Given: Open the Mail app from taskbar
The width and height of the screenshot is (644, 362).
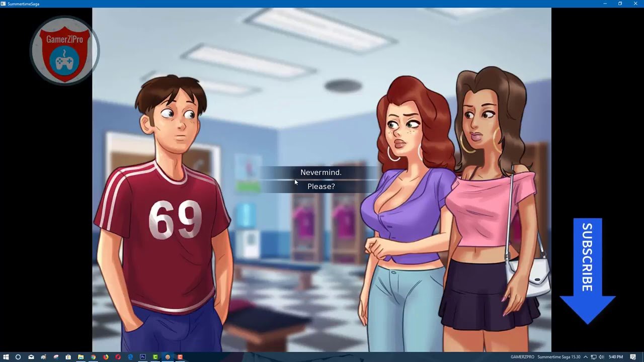Looking at the screenshot, I should [31, 357].
